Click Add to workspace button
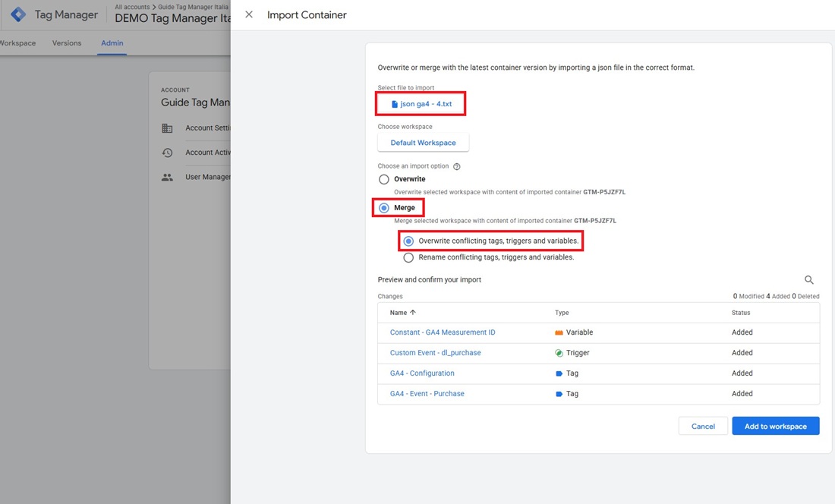Viewport: 835px width, 504px height. pyautogui.click(x=775, y=427)
